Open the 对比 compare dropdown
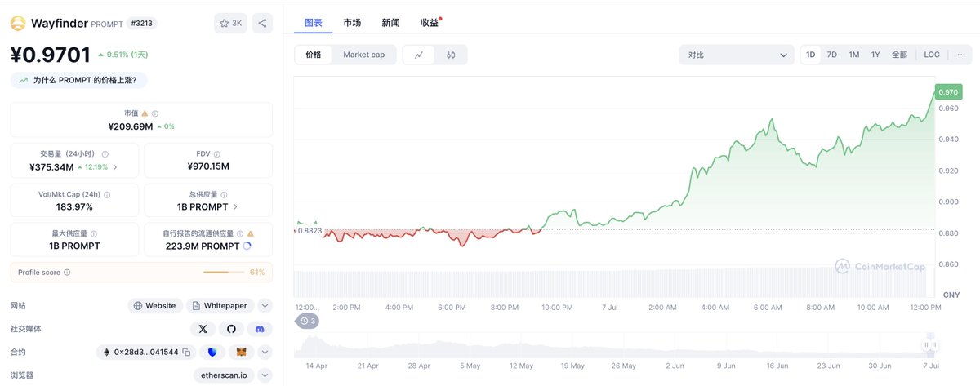The width and height of the screenshot is (980, 386). [737, 55]
